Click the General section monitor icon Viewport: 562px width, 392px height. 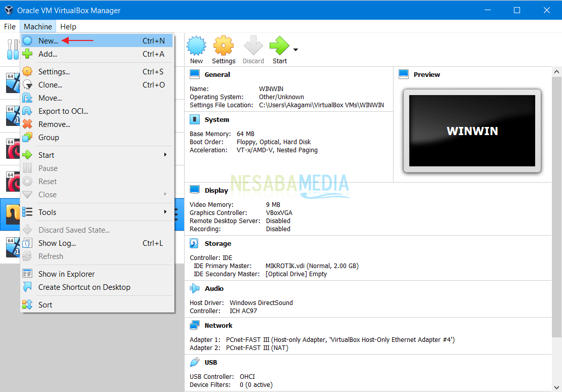(x=195, y=74)
